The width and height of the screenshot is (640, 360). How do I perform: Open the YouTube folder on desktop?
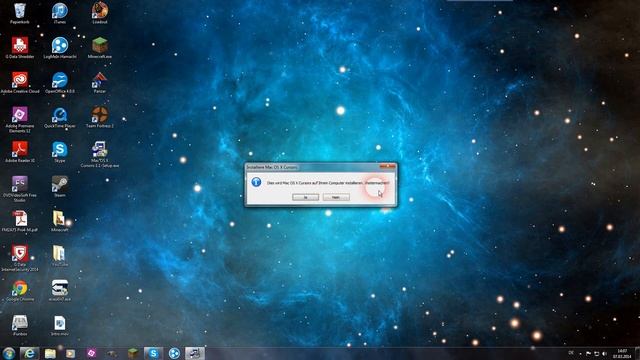60,256
